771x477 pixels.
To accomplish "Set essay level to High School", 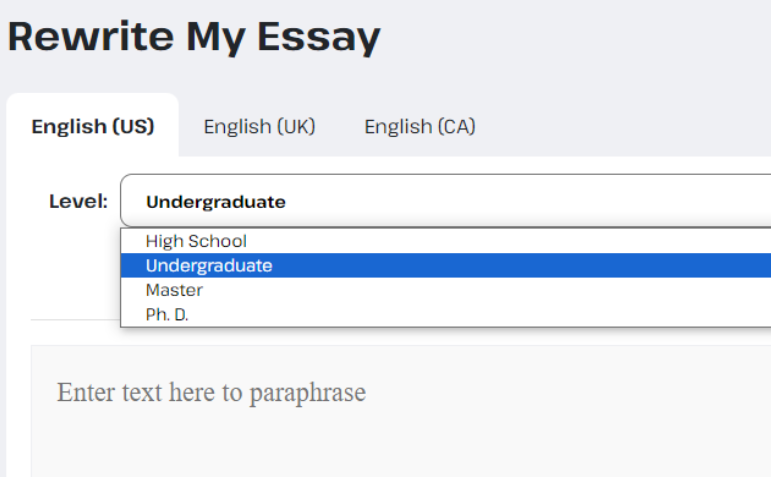I will [x=196, y=241].
